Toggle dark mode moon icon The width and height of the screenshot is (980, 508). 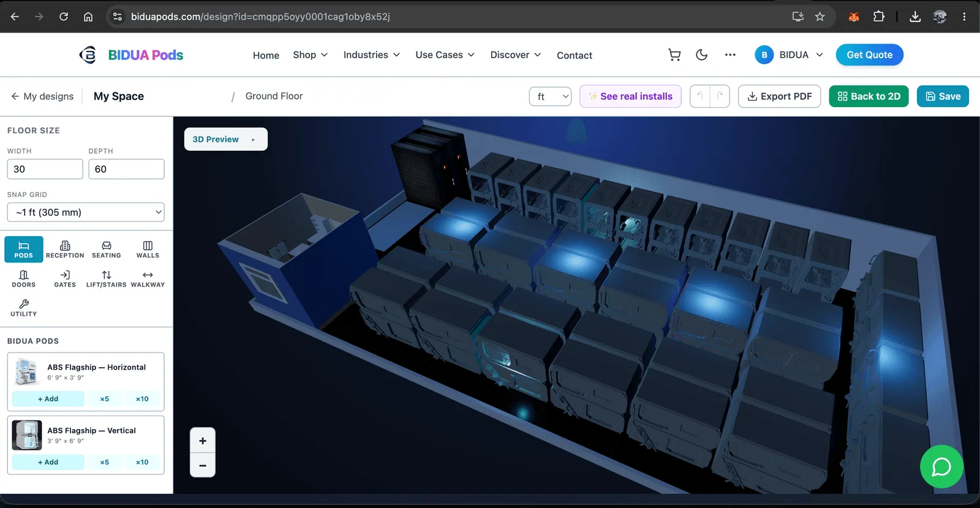(702, 55)
